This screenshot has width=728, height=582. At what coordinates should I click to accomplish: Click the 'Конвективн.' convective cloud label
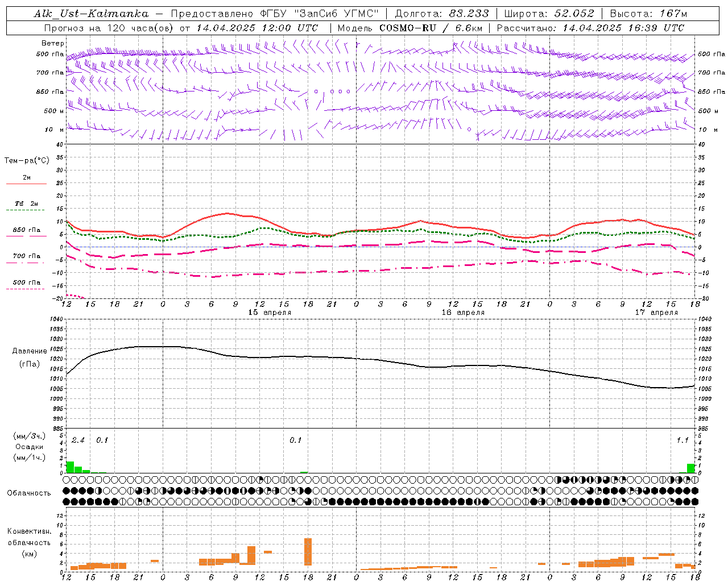coord(29,531)
